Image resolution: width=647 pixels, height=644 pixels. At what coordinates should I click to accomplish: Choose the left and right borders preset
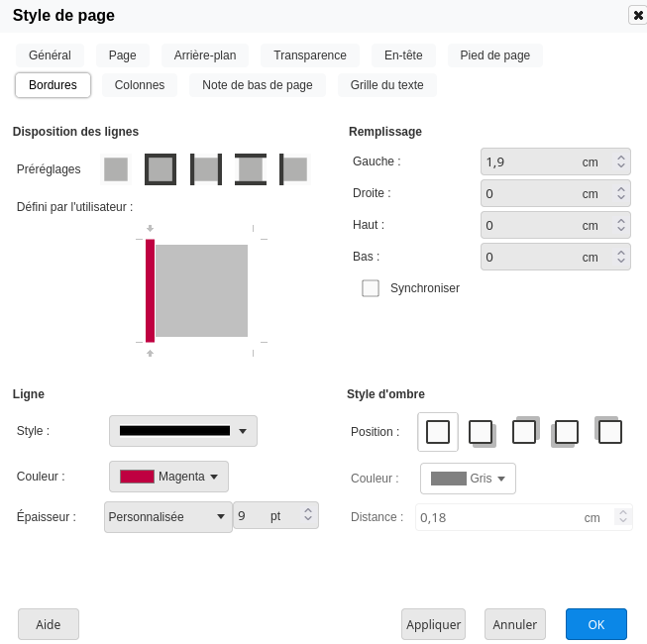point(206,169)
